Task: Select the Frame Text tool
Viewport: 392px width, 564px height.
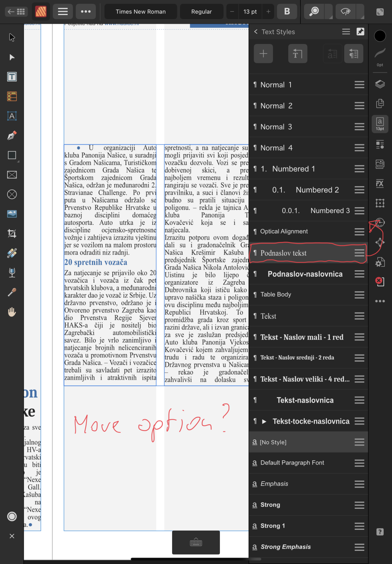Action: coord(12,77)
